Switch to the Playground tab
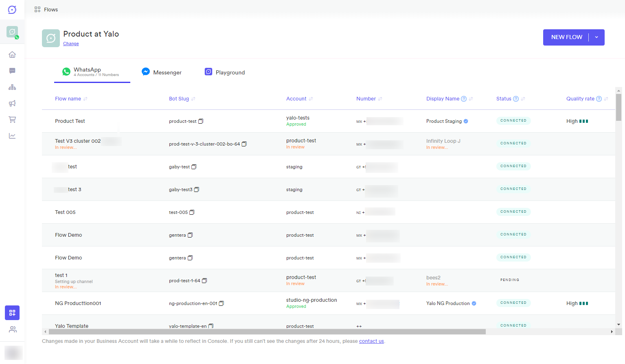The width and height of the screenshot is (625, 364). pos(225,72)
